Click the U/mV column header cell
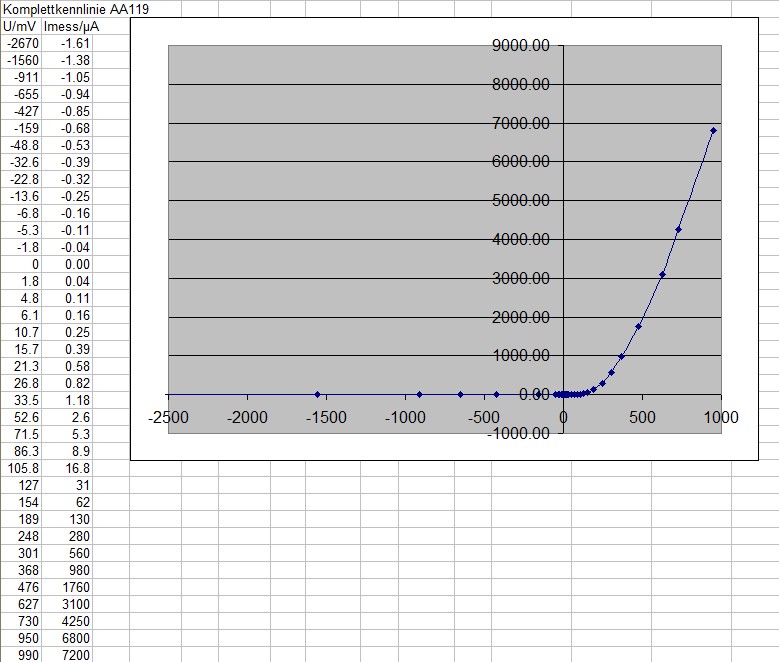Screen dimensions: 779x662 (21, 26)
